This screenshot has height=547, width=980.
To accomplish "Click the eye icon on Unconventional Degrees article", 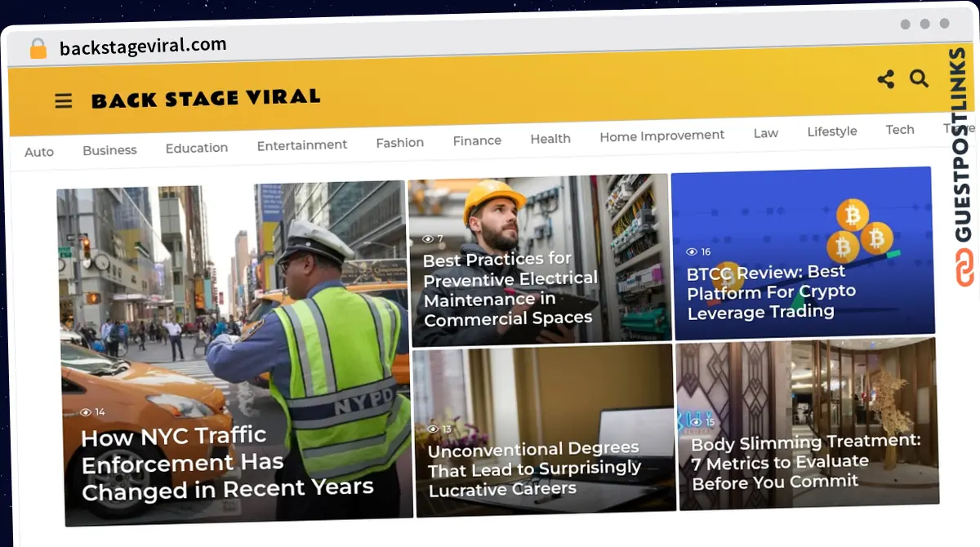I will (434, 428).
